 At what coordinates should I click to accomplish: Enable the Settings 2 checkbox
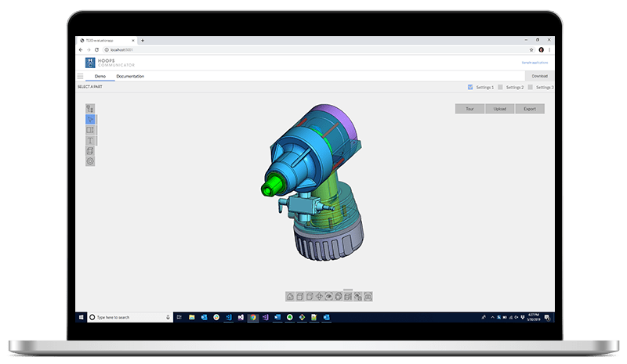point(500,87)
